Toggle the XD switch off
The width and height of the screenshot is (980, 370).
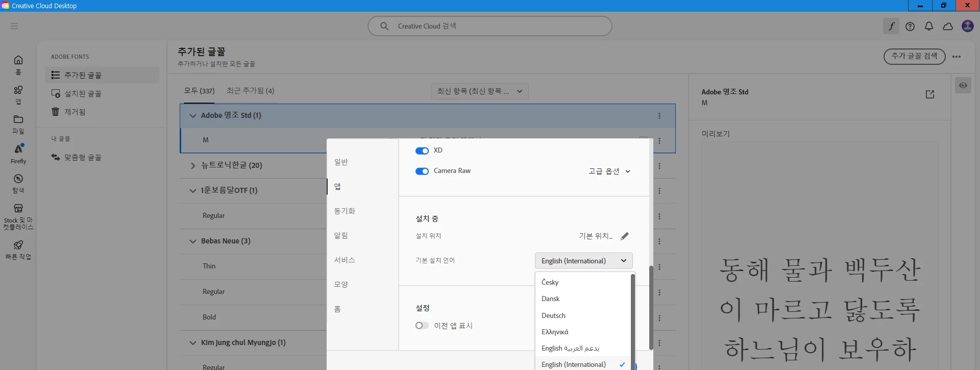coord(422,151)
